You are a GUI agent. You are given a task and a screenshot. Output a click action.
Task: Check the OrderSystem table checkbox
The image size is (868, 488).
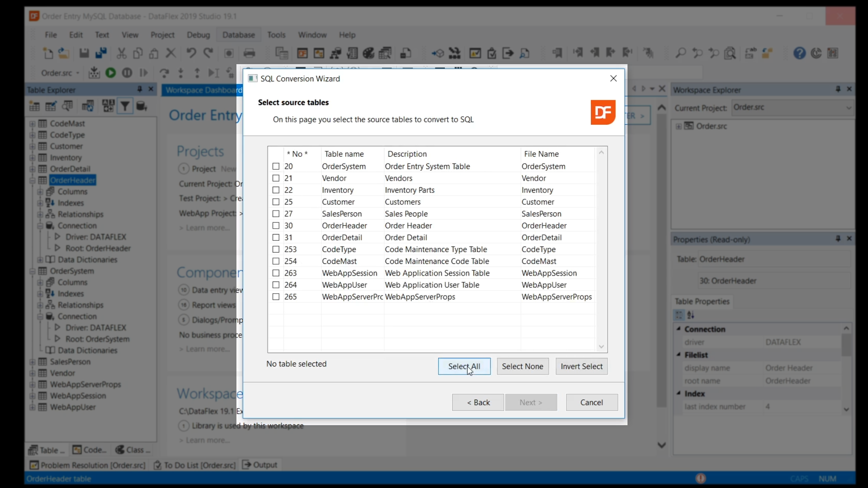[276, 166]
